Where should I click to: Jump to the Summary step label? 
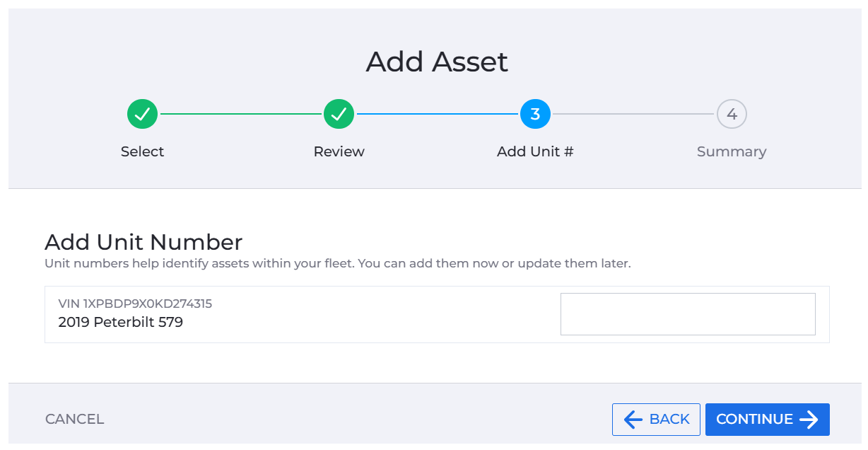732,151
